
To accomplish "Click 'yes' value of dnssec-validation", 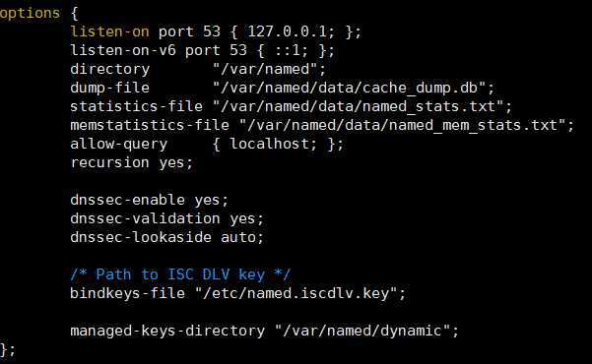I will (242, 218).
